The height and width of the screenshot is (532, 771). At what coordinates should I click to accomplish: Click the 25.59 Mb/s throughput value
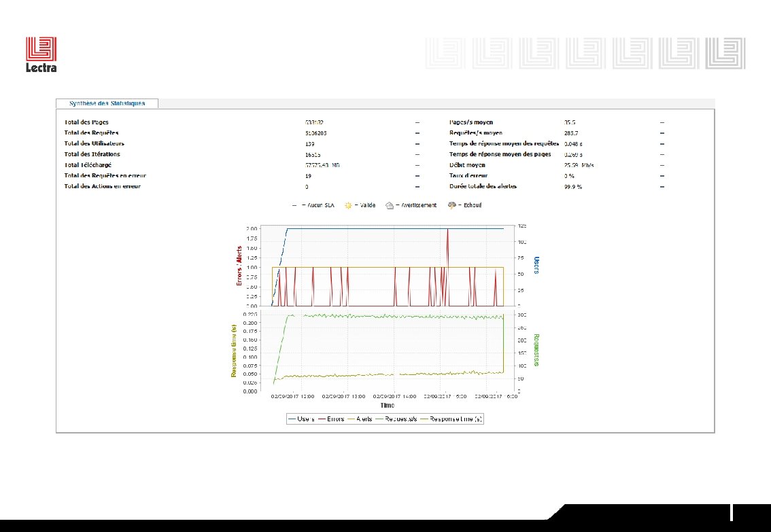[579, 166]
